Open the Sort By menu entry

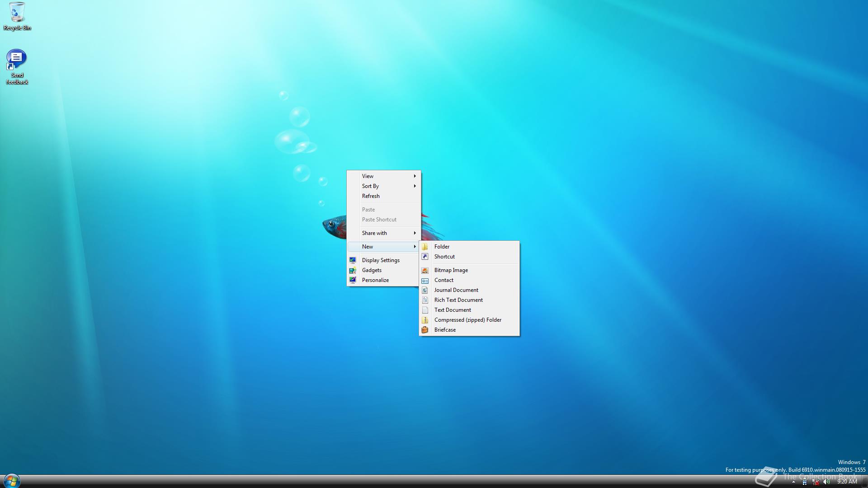tap(384, 186)
